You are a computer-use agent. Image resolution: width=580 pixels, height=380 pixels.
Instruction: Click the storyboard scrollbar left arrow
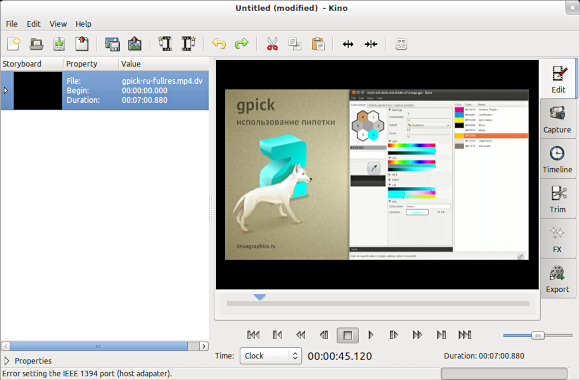click(x=6, y=346)
